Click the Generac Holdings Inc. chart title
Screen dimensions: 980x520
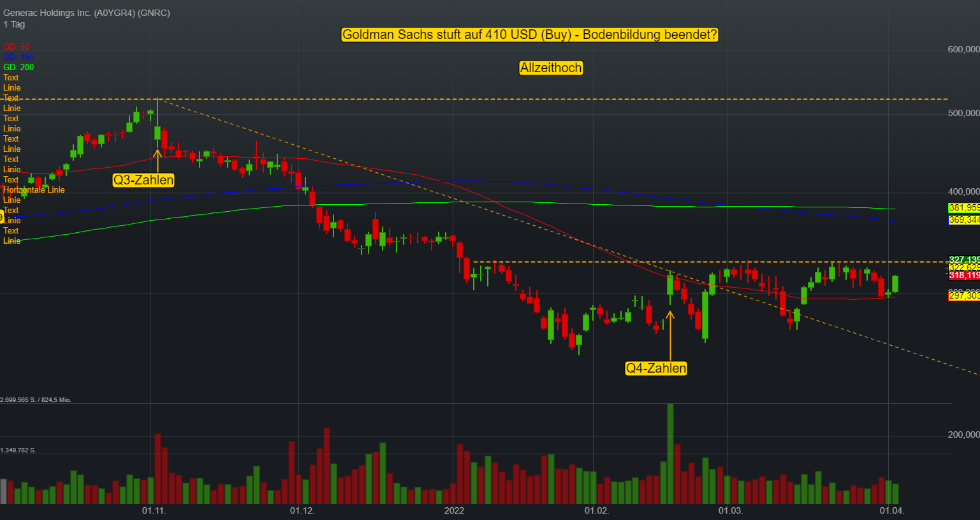87,13
